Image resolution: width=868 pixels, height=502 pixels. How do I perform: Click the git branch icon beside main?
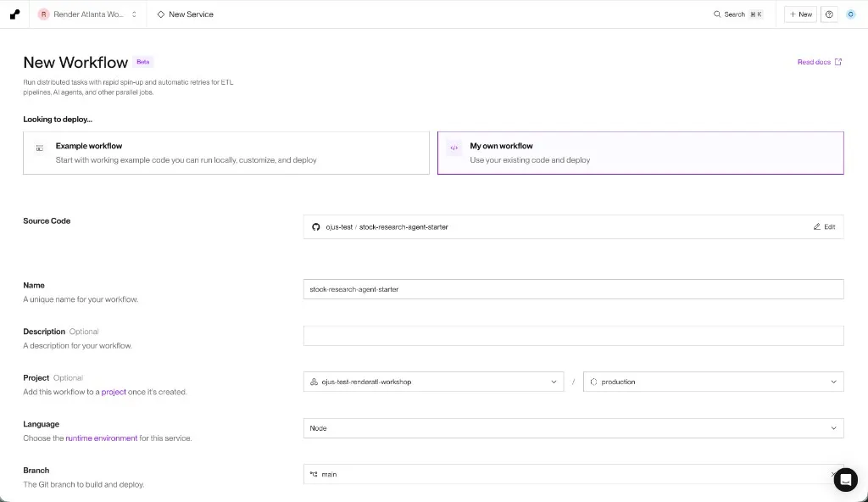(314, 474)
